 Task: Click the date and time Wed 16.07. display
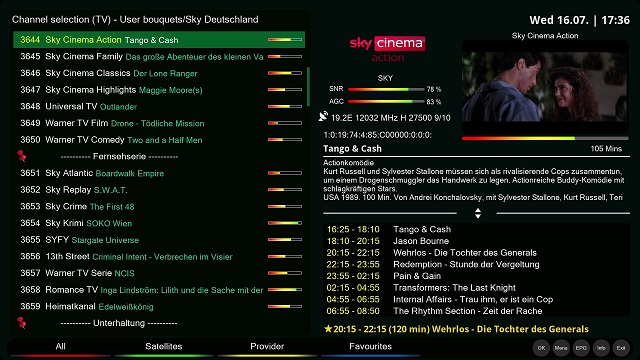tap(579, 20)
